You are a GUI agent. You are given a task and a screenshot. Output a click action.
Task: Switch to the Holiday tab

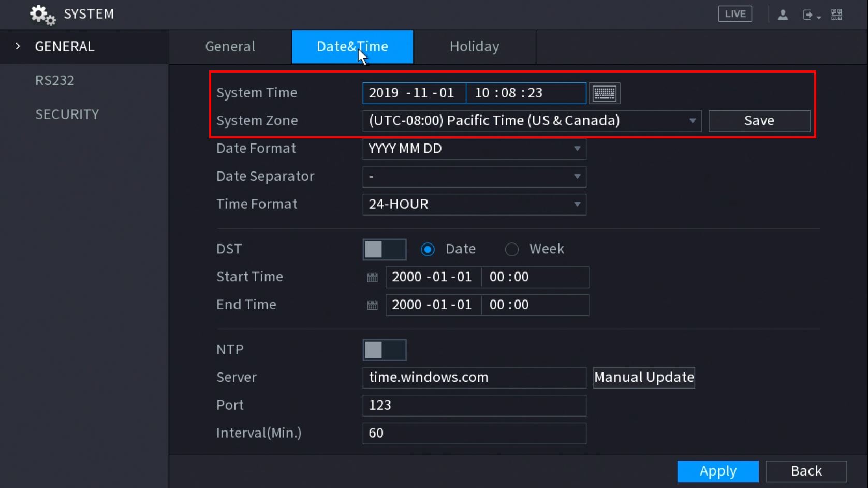474,47
